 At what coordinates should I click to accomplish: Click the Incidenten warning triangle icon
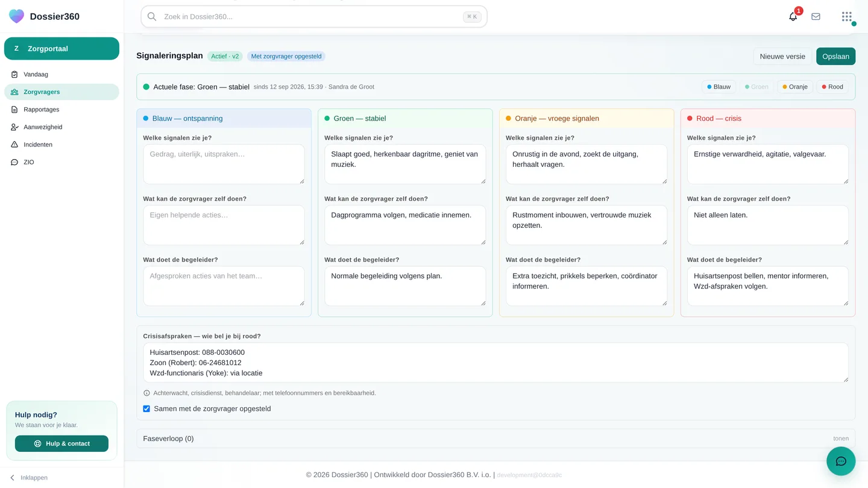pos(14,145)
